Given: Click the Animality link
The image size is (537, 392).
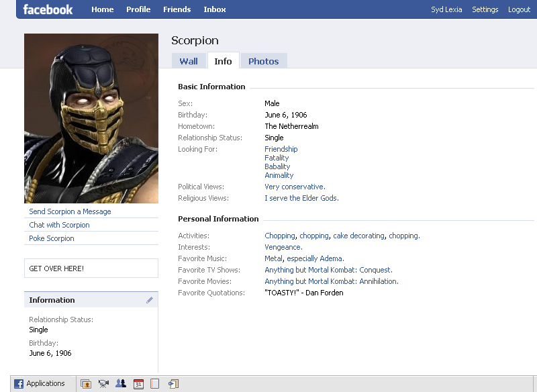Looking at the screenshot, I should tap(279, 175).
